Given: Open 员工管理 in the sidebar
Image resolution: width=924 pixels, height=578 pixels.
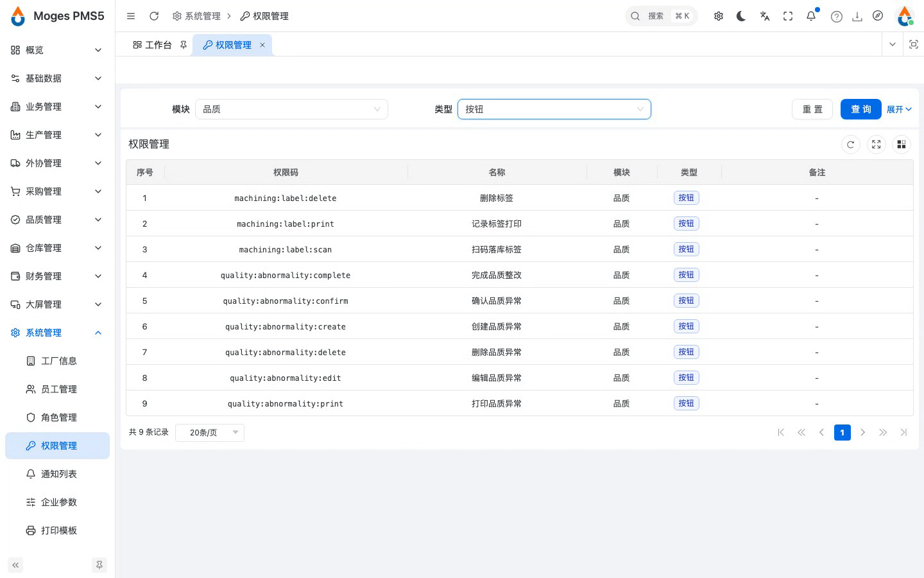Looking at the screenshot, I should [58, 389].
